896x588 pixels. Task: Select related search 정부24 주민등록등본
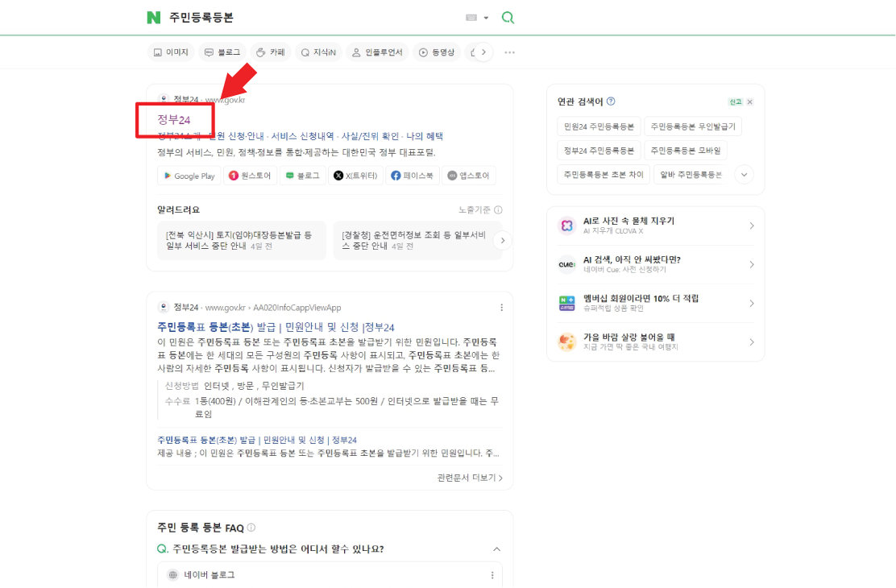pos(599,151)
